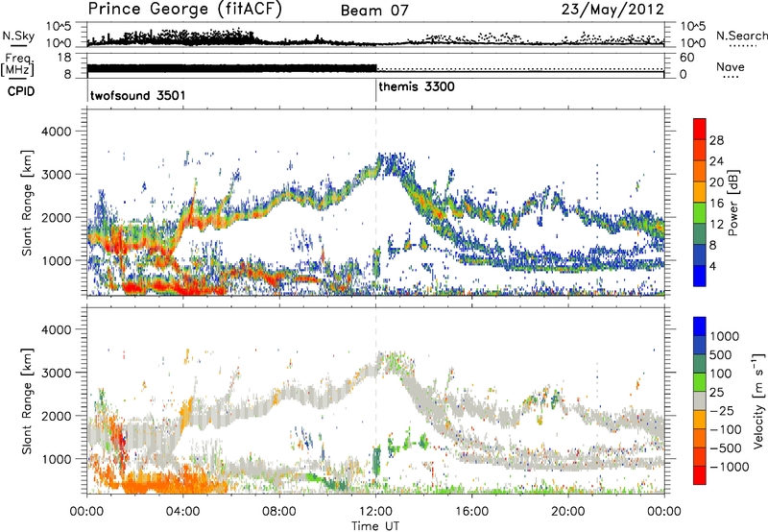Click the 'Nave' legend label
Screen dimensions: 768x532
(731, 66)
